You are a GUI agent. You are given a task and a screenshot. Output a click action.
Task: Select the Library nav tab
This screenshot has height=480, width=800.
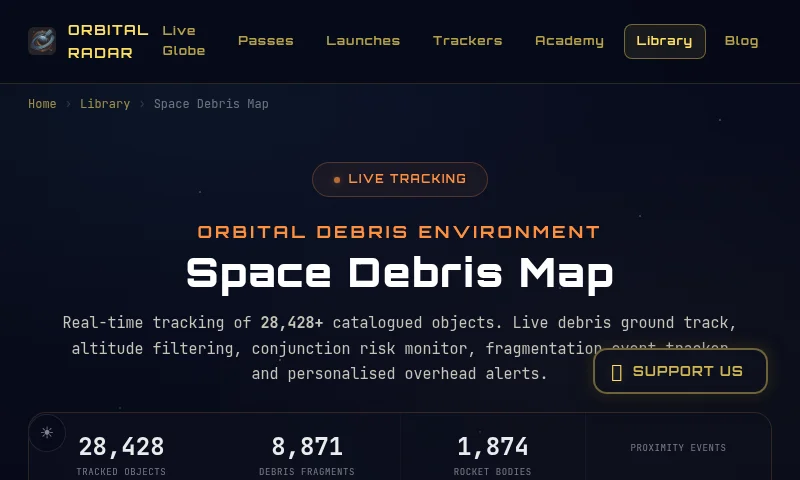coord(665,41)
